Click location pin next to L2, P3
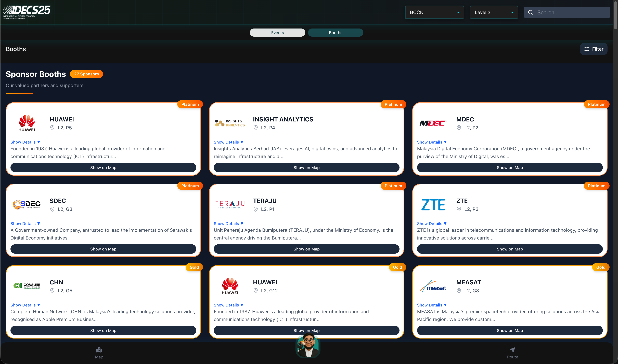This screenshot has height=364, width=618. 459,209
